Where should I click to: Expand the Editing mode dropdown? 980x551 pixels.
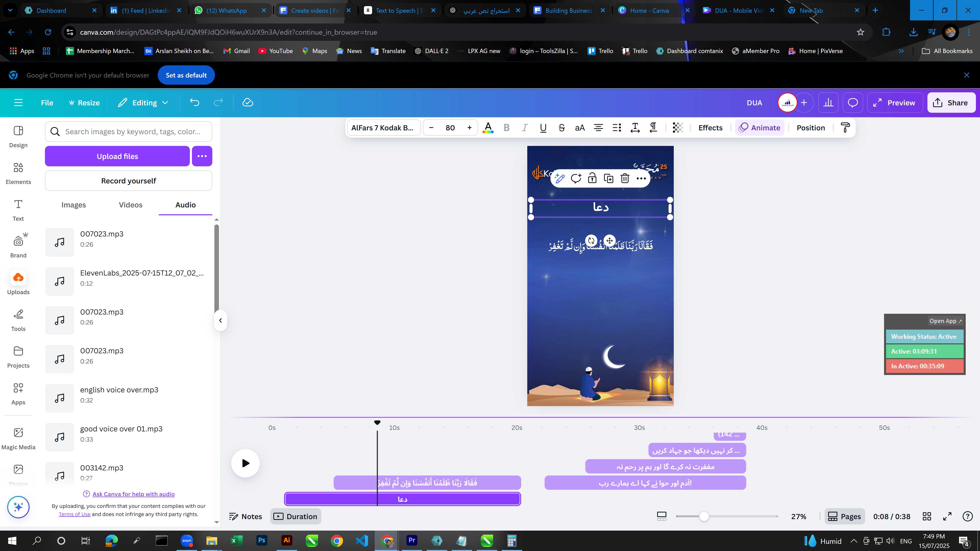(x=143, y=103)
